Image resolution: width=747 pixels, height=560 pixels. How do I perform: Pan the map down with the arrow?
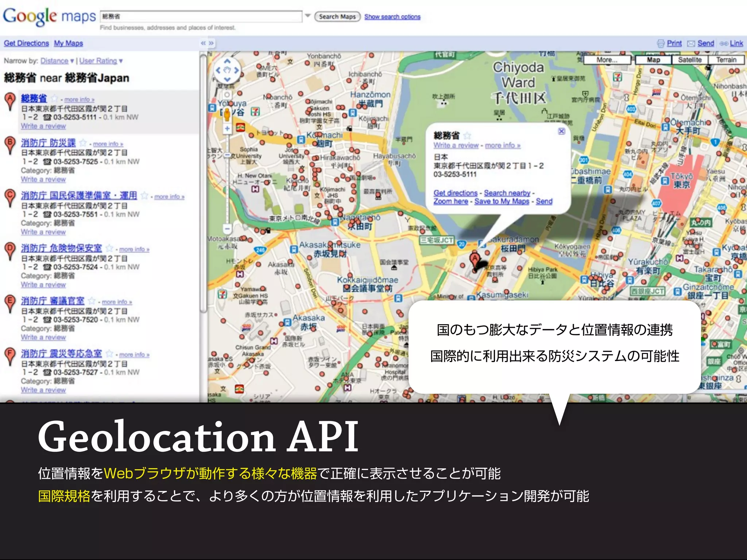click(x=227, y=79)
